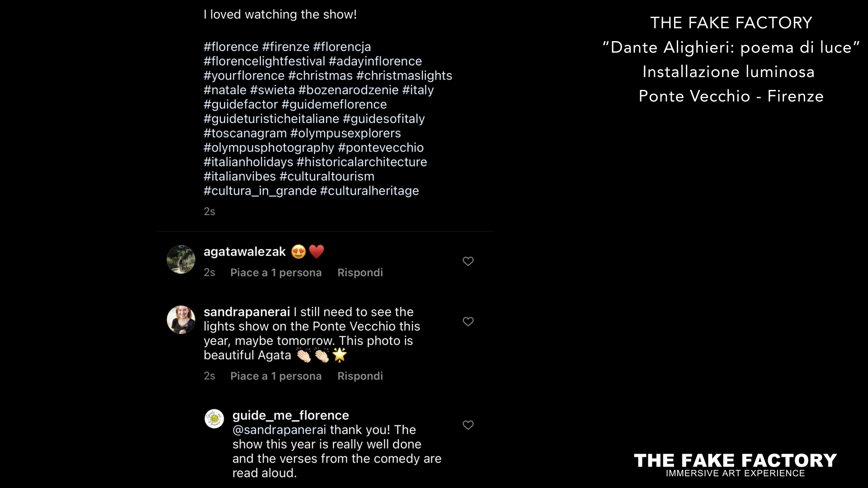The height and width of the screenshot is (488, 868).
Task: Open the #christmaslights hashtag
Action: pos(404,75)
